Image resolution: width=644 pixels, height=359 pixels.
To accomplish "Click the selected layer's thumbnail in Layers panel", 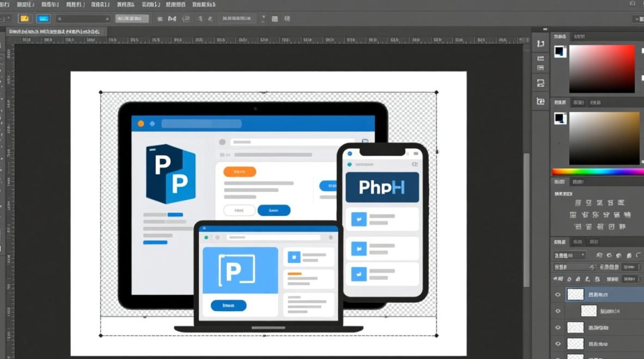I will point(575,294).
